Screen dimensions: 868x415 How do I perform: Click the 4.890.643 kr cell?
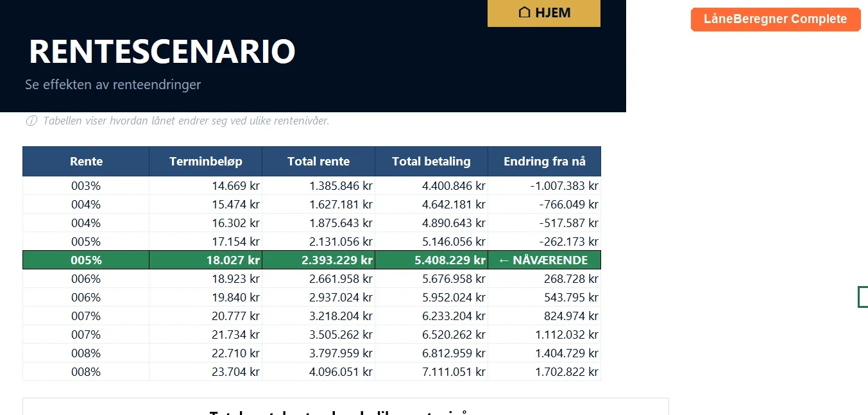click(432, 223)
